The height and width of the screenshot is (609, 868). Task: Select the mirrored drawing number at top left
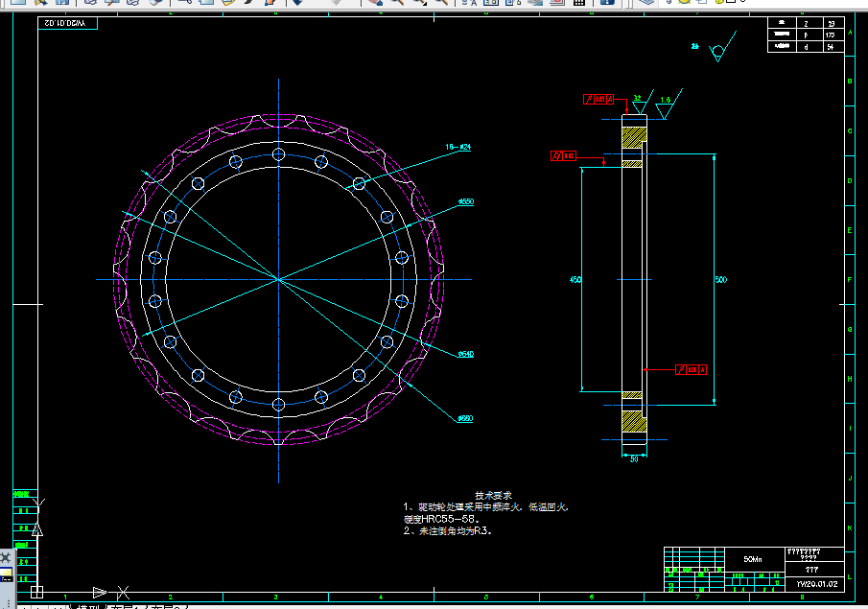(x=65, y=23)
